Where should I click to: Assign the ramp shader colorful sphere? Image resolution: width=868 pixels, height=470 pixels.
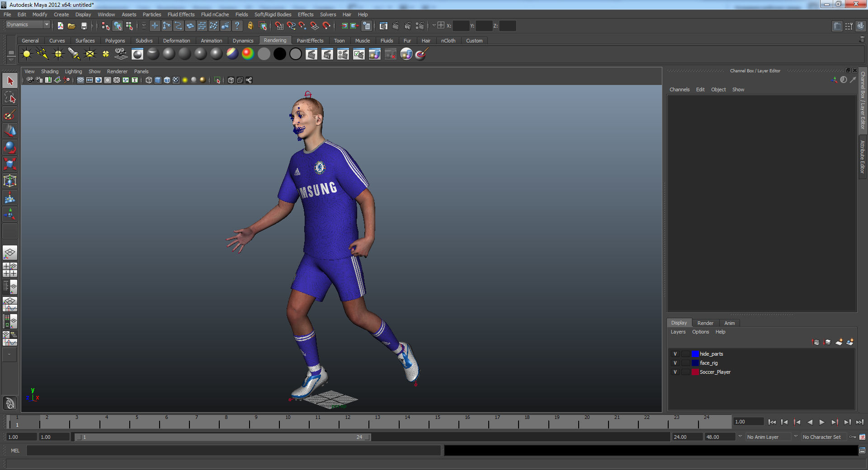(x=248, y=54)
